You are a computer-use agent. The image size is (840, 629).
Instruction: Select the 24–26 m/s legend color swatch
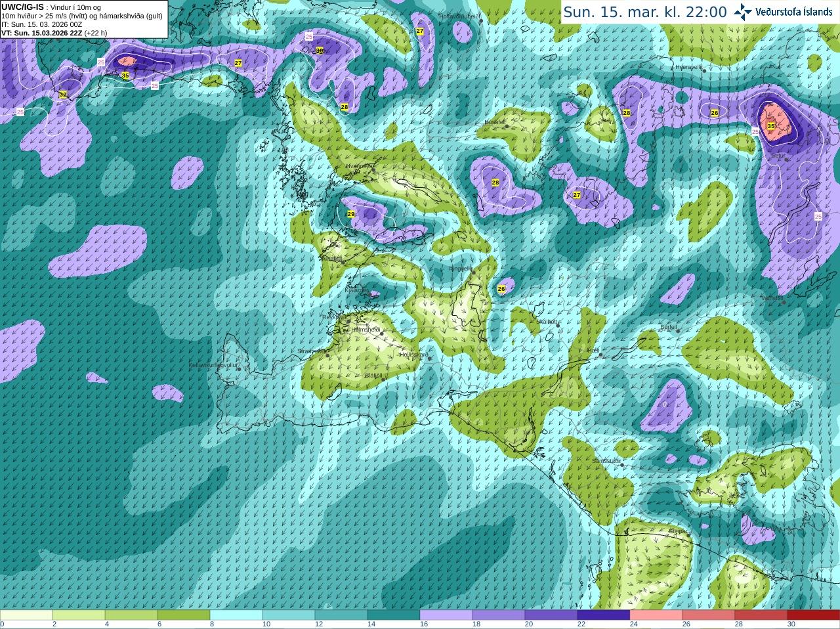[656, 615]
